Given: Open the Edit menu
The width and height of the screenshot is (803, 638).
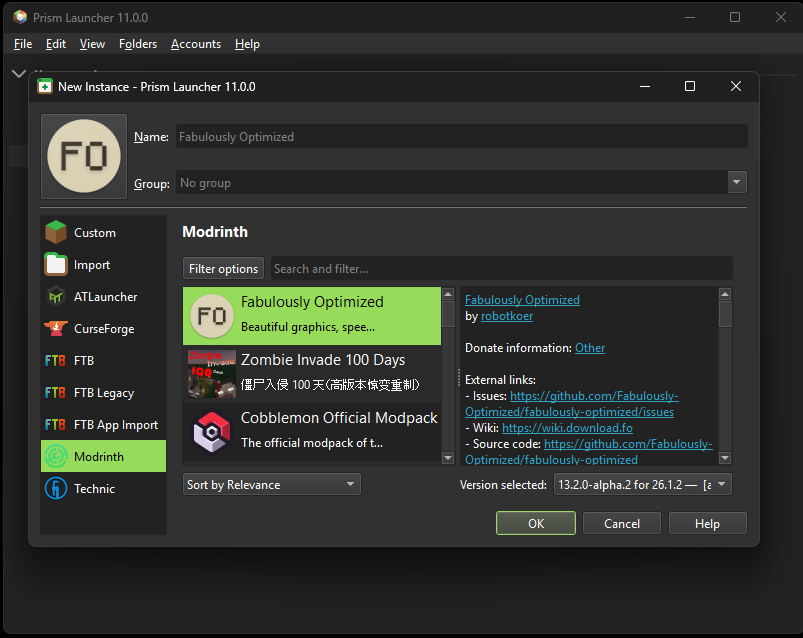Looking at the screenshot, I should [x=56, y=44].
